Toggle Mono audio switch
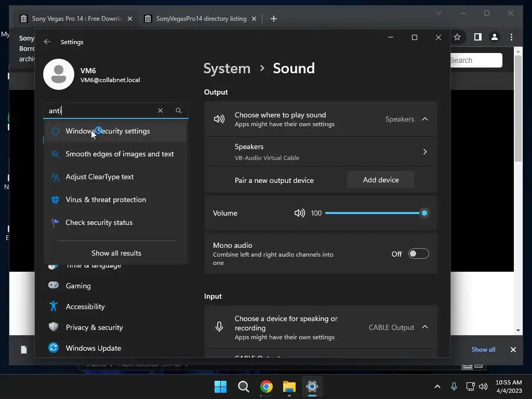Image resolution: width=532 pixels, height=399 pixels. tap(418, 254)
